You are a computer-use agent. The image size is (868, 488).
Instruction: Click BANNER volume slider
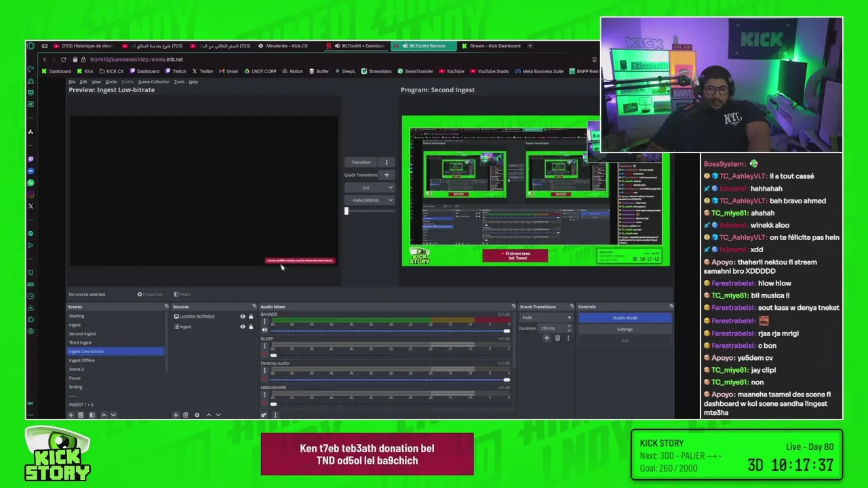pos(390,330)
